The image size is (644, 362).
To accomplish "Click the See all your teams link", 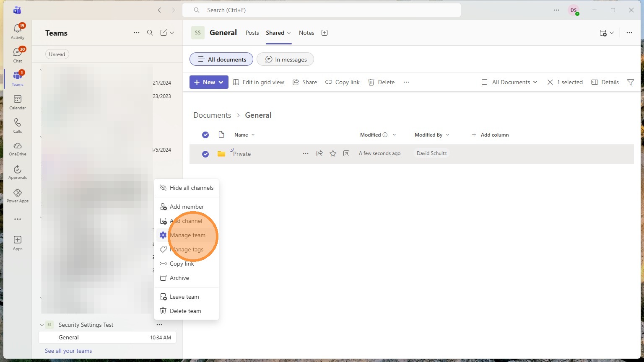I will coord(68,351).
